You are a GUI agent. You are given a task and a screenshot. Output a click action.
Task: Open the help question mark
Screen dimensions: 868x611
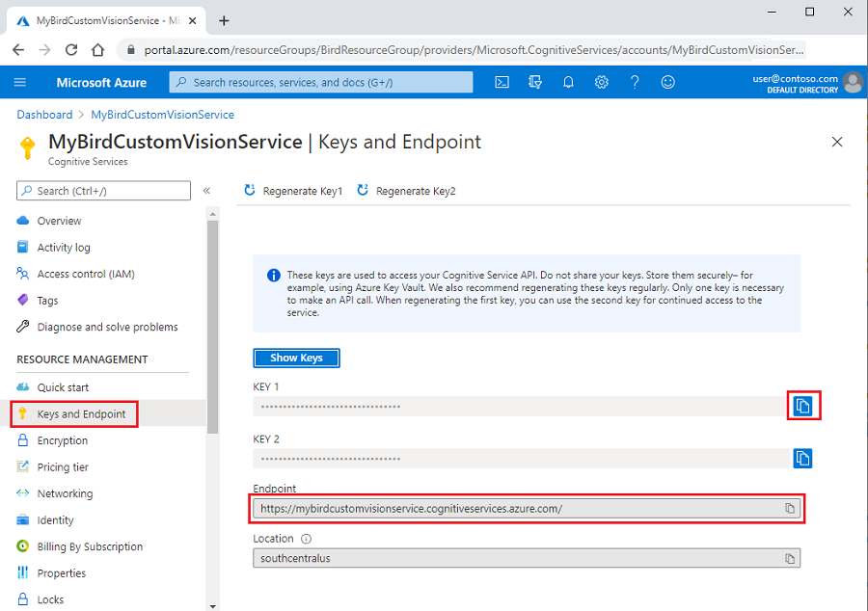[635, 82]
